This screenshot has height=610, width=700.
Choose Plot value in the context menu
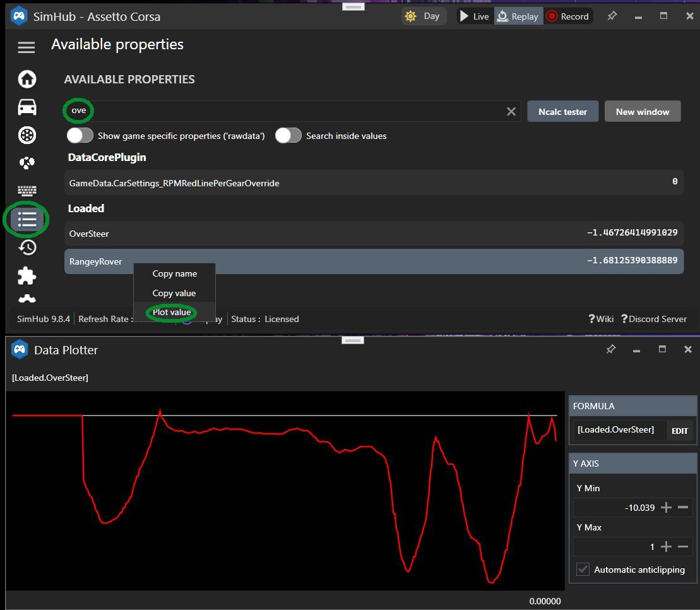172,312
